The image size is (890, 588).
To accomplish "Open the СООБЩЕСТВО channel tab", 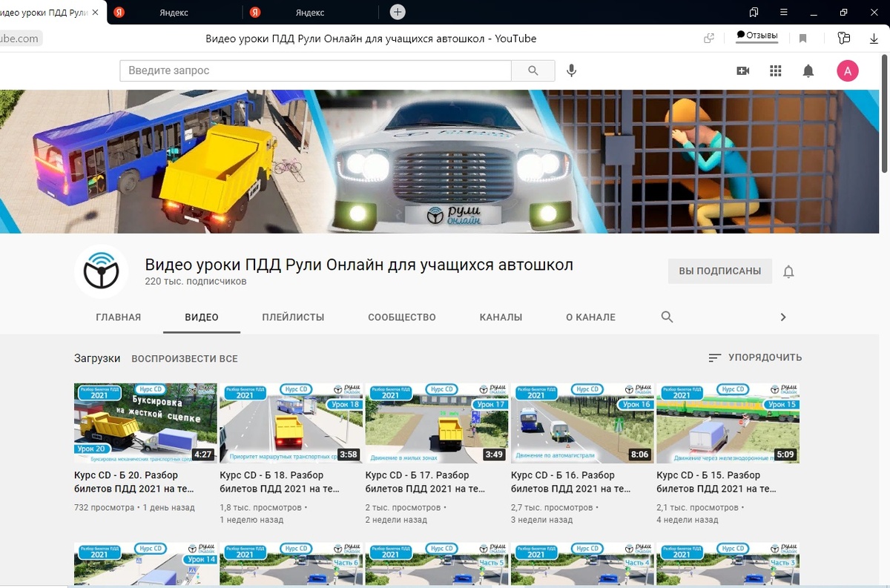I will click(402, 317).
